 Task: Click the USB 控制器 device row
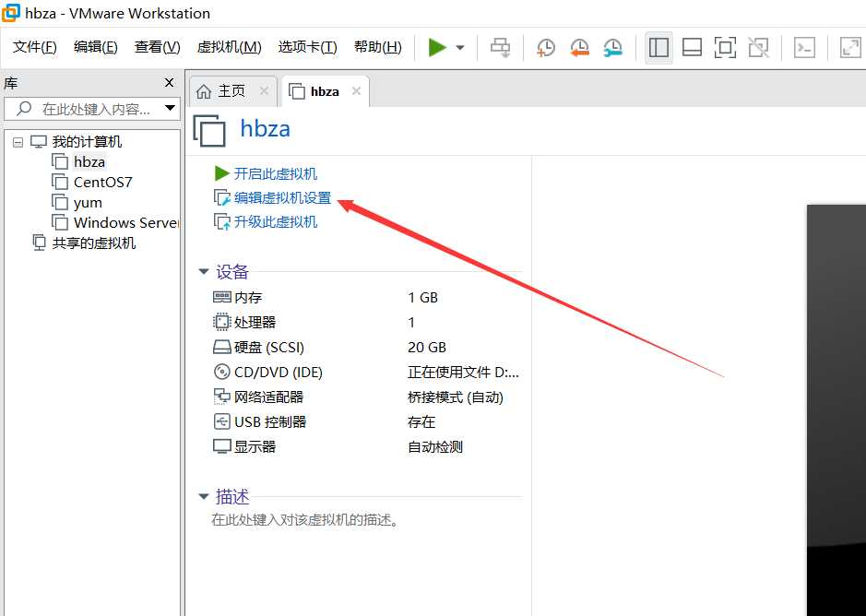point(365,421)
